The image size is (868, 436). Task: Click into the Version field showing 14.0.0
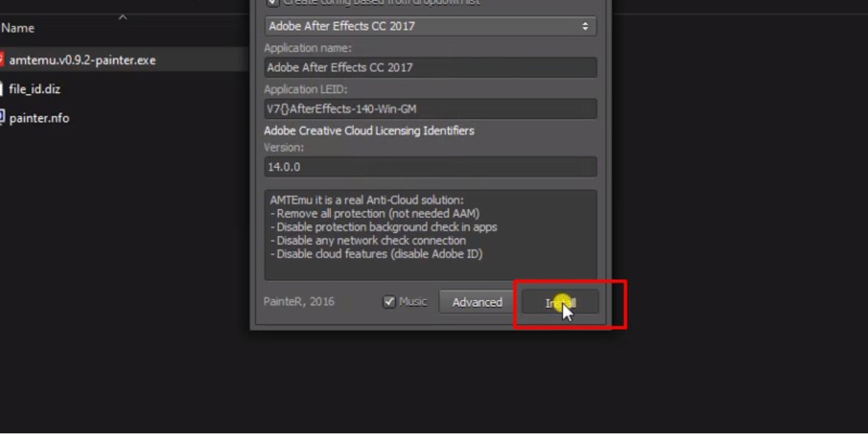[x=430, y=167]
